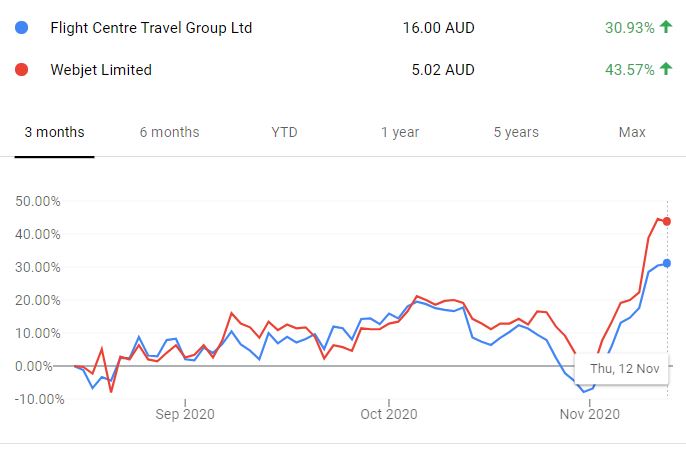686x449 pixels.
Task: Click the green up arrow beside 30.93%
Action: (666, 28)
